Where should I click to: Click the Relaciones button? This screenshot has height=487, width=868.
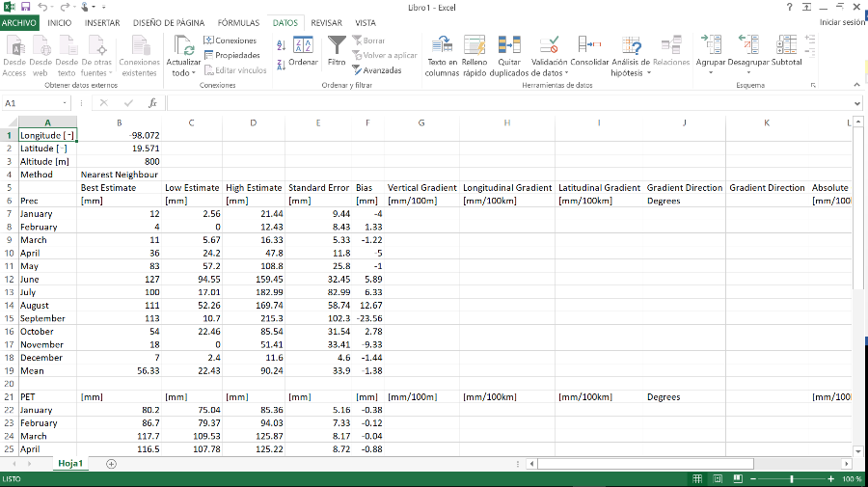click(x=671, y=51)
